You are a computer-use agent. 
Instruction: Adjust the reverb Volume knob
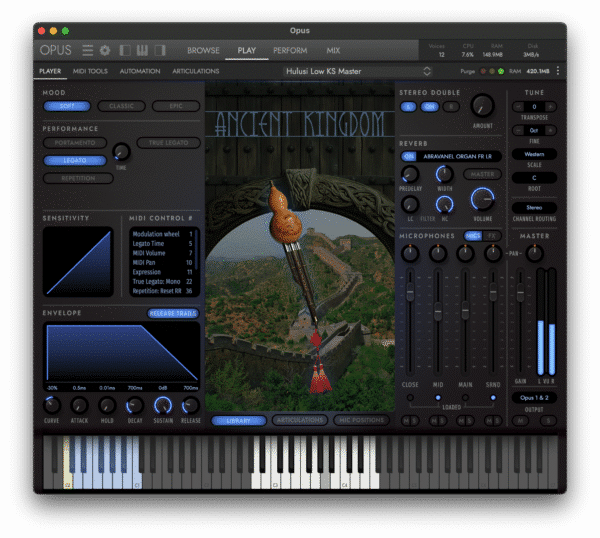pos(483,199)
